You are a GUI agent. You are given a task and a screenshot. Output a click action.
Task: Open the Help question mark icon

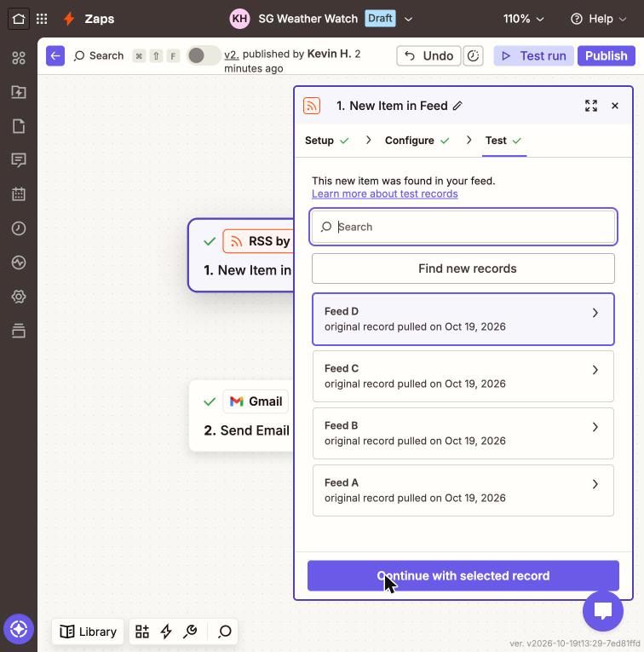tap(576, 19)
